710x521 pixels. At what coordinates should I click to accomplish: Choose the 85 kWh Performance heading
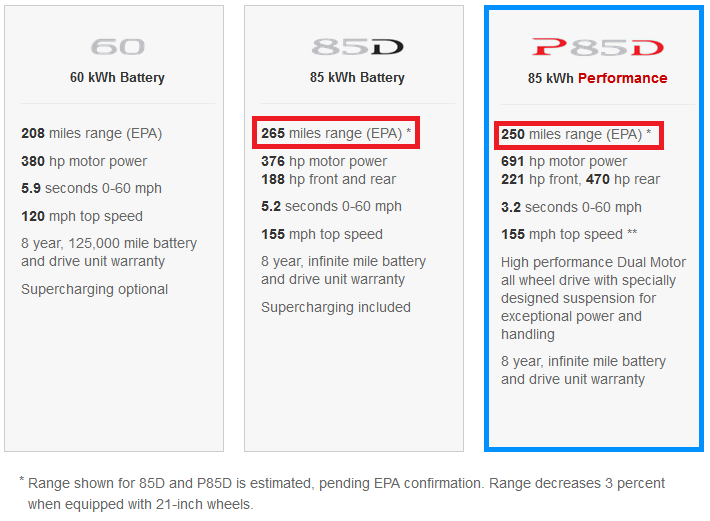click(597, 78)
